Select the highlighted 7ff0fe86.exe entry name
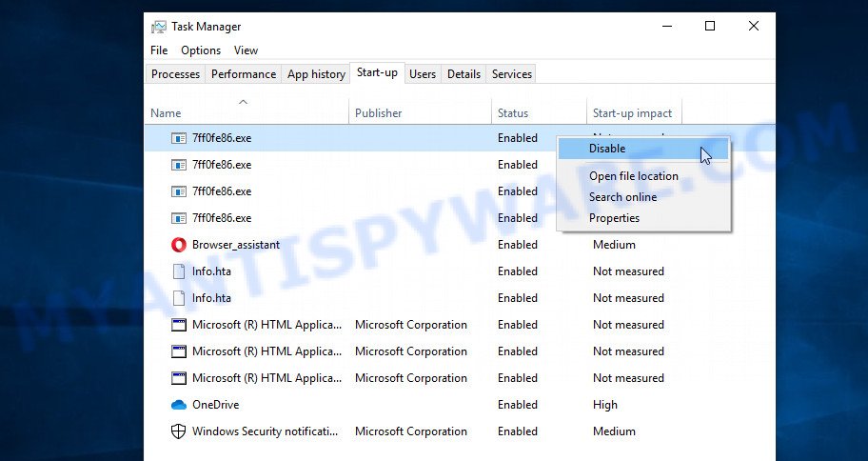The height and width of the screenshot is (461, 868). (x=222, y=138)
